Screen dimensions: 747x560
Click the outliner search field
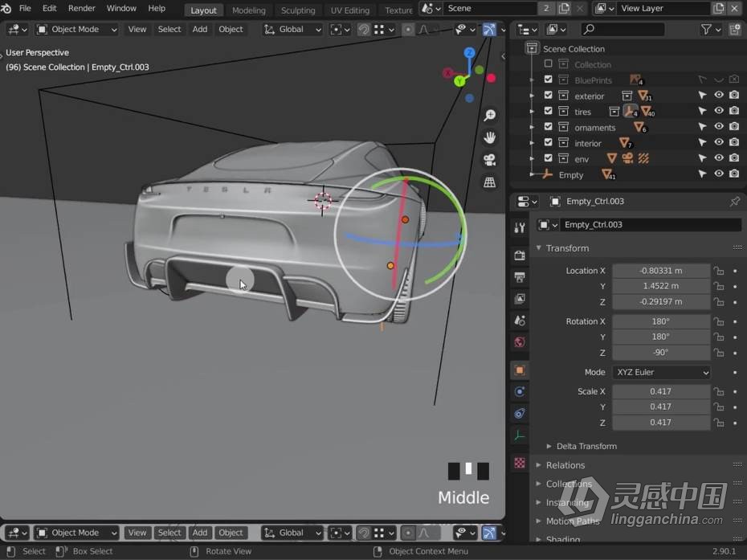(x=622, y=30)
